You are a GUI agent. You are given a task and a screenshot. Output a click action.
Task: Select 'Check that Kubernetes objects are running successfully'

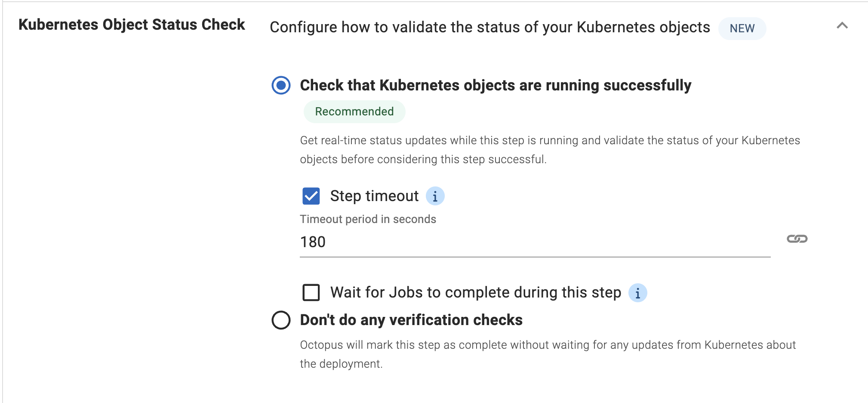[281, 86]
